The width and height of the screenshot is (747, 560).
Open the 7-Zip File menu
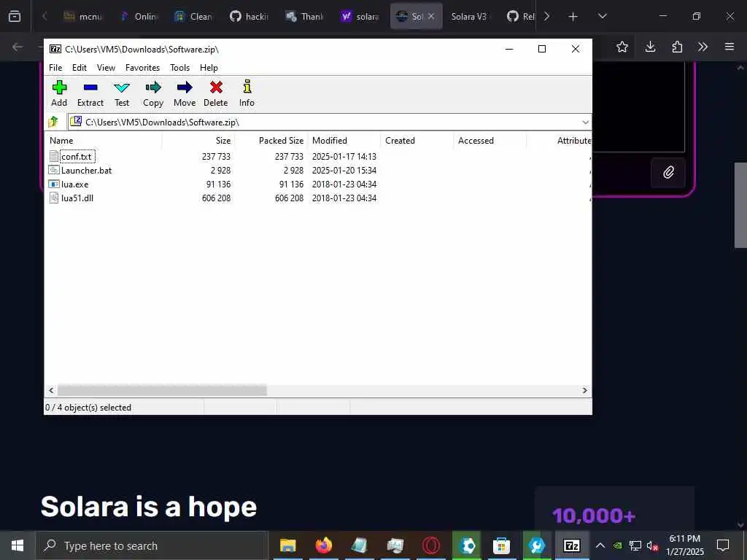(x=55, y=68)
